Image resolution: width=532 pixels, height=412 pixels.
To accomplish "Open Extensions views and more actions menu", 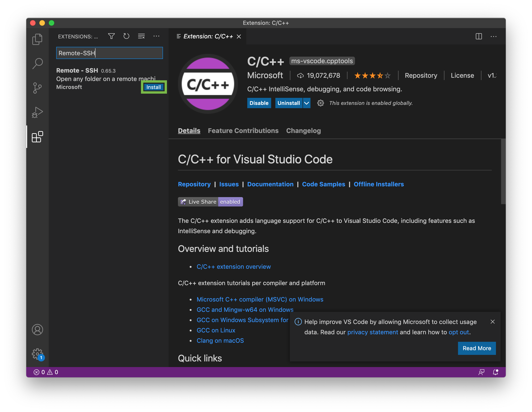I will [x=156, y=36].
